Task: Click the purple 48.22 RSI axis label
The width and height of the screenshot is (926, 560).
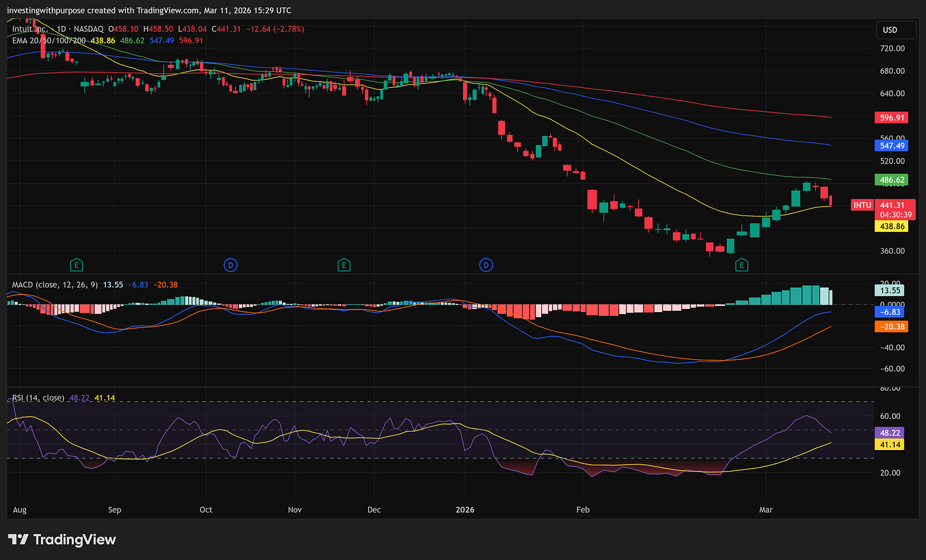Action: (890, 432)
